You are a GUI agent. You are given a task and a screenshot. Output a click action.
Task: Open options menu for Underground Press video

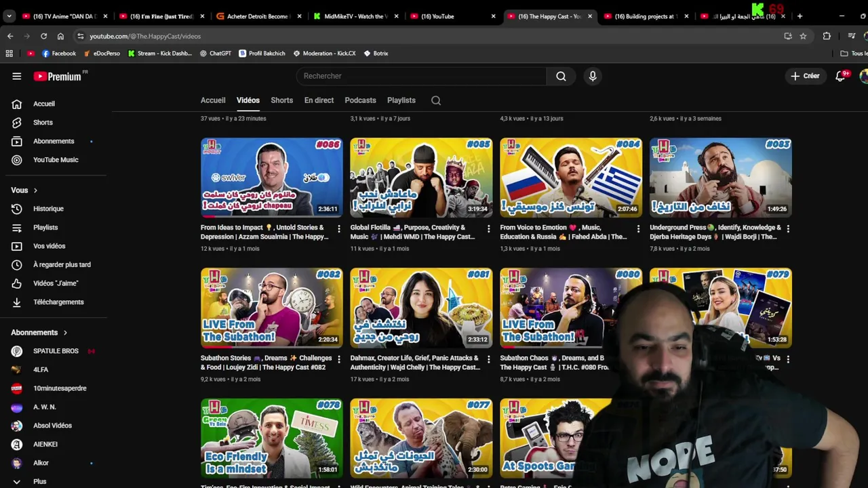pyautogui.click(x=788, y=228)
